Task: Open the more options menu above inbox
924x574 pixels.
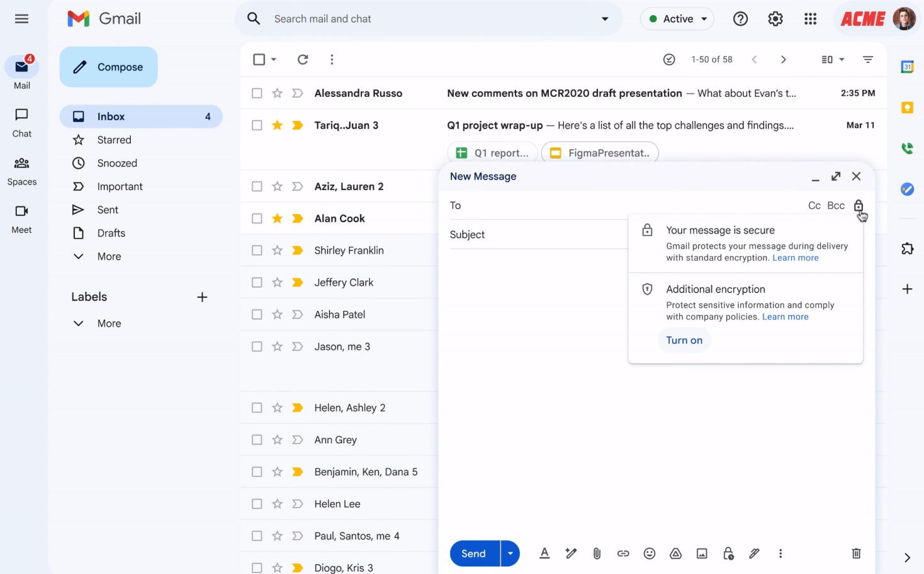Action: (332, 59)
